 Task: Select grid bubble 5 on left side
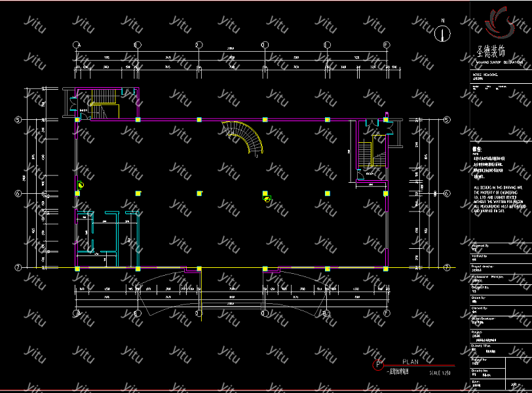tap(18, 120)
